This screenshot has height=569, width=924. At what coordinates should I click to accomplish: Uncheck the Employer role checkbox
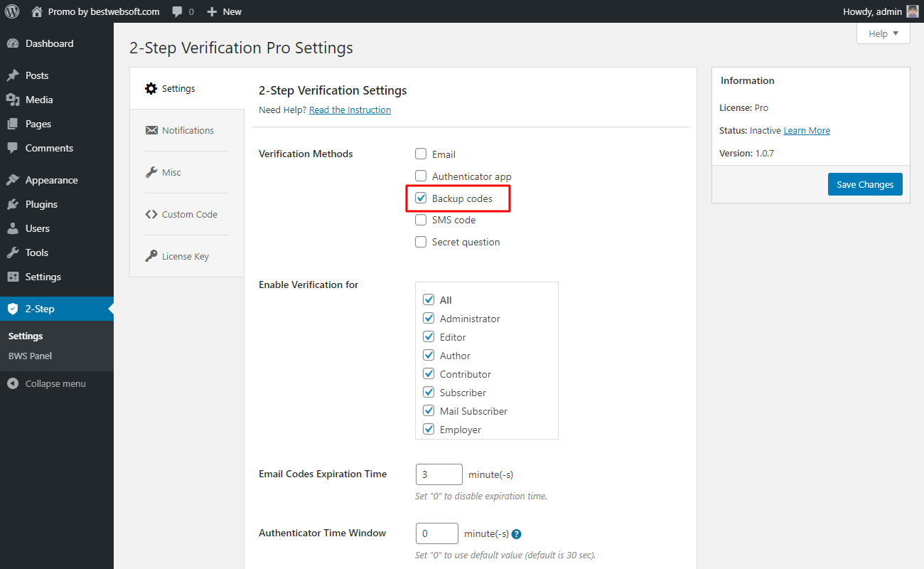point(429,429)
